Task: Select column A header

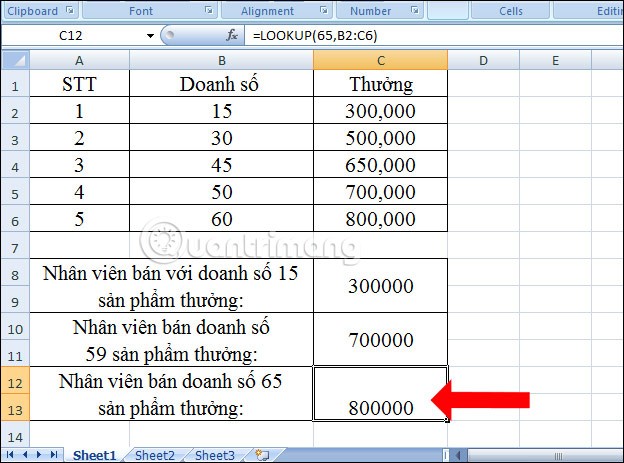Action: pos(79,61)
